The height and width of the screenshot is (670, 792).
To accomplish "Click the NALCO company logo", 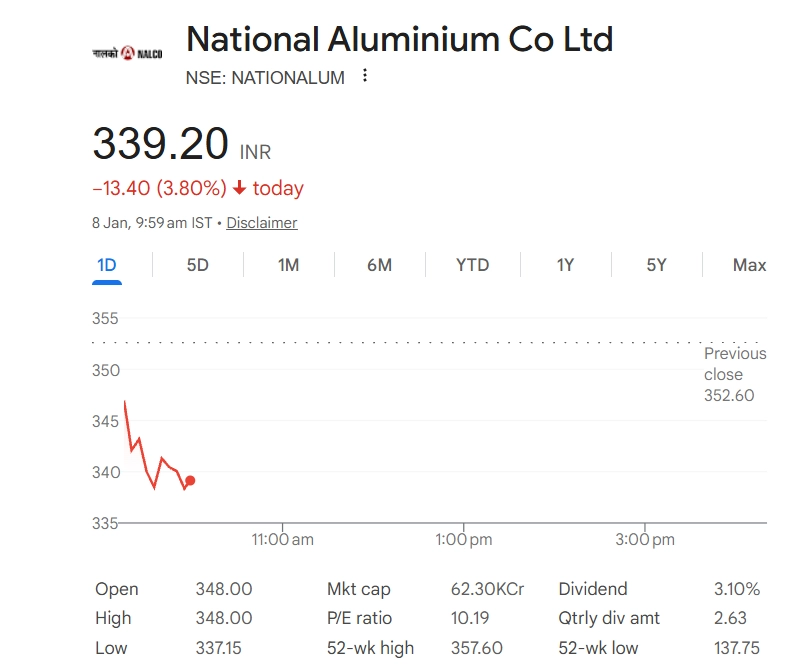I will click(x=126, y=53).
